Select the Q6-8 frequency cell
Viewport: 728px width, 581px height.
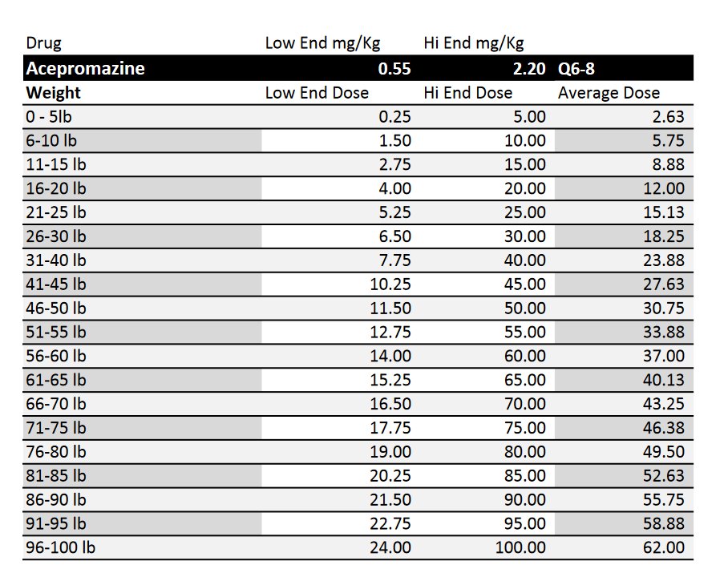(x=576, y=68)
